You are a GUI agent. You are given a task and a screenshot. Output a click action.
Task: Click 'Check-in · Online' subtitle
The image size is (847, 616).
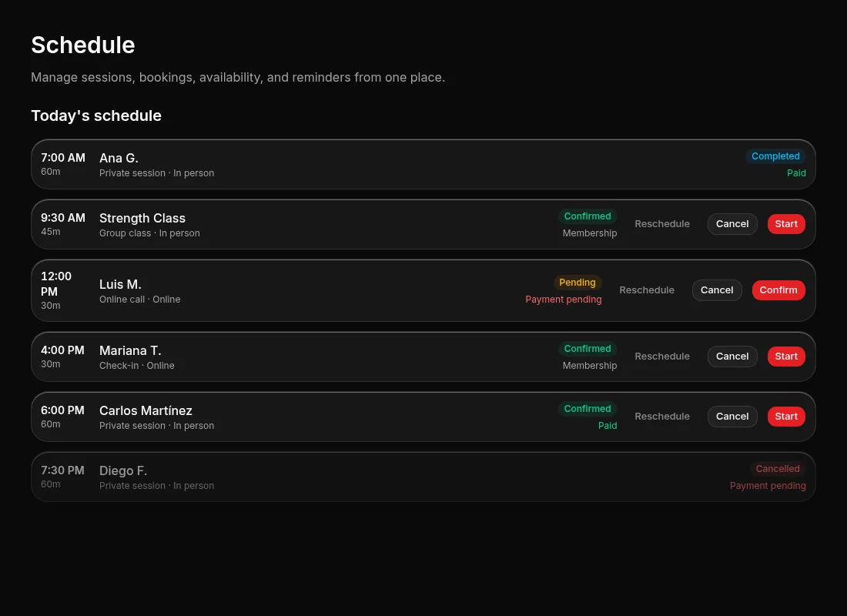tap(136, 365)
